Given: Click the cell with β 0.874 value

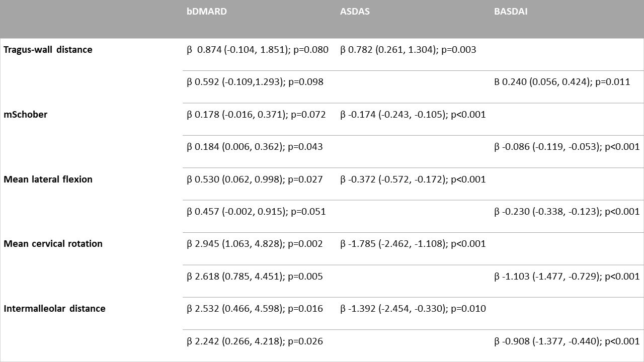Looking at the screenshot, I should 257,50.
